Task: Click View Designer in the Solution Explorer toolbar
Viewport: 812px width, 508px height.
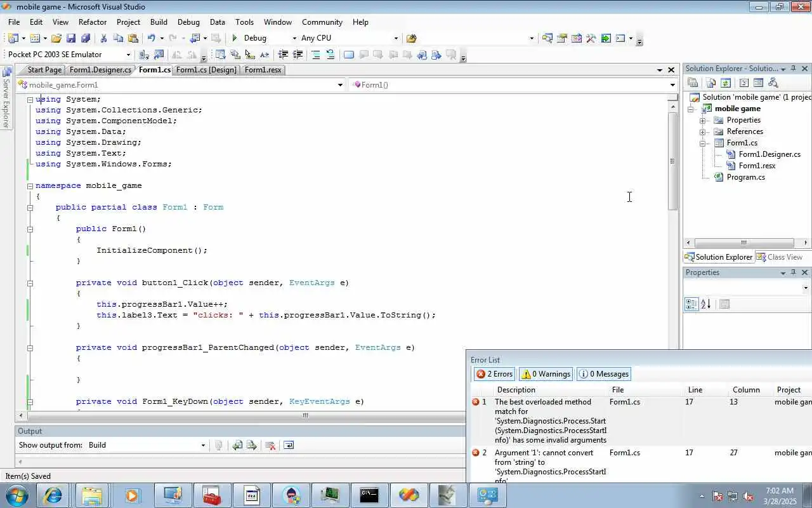Action: (758, 83)
